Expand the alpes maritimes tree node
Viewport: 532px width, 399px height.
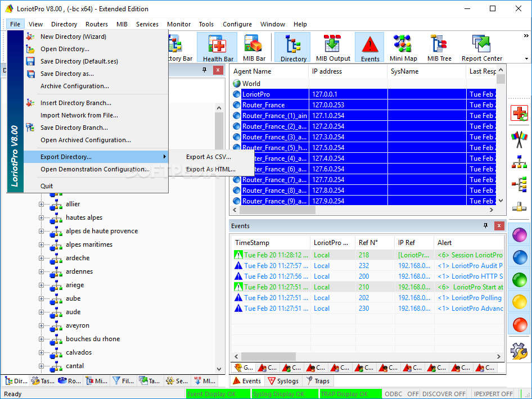click(41, 244)
